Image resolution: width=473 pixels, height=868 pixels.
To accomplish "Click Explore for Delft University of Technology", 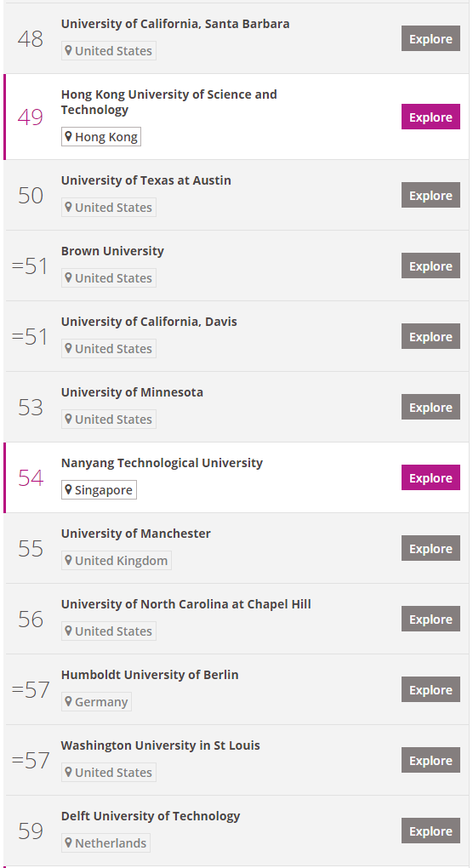I will click(430, 831).
